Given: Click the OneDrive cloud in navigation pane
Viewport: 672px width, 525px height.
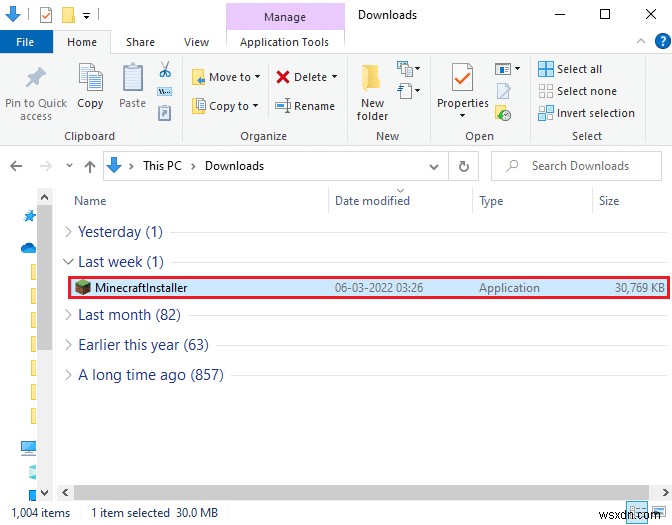Looking at the screenshot, I should pos(29,248).
